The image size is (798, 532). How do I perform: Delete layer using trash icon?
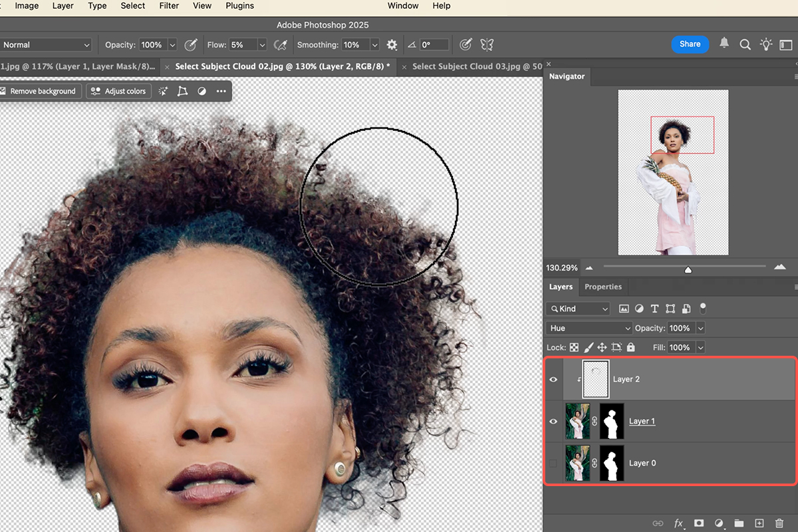click(x=779, y=523)
